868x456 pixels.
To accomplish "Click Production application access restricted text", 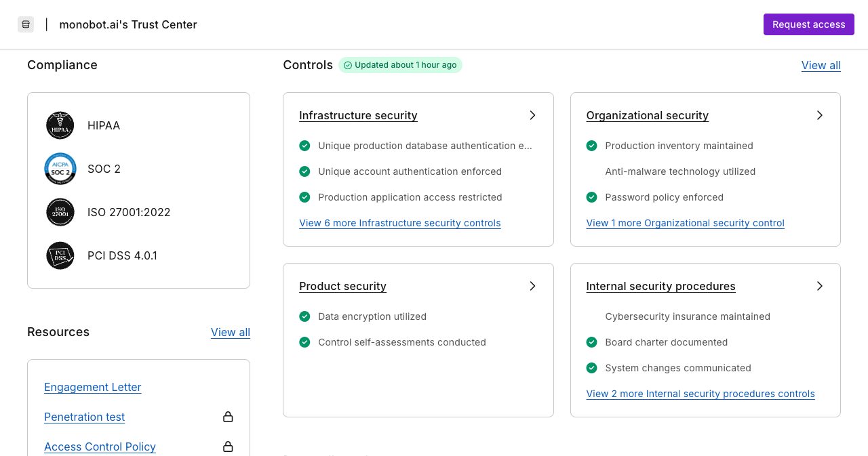I will coord(410,197).
